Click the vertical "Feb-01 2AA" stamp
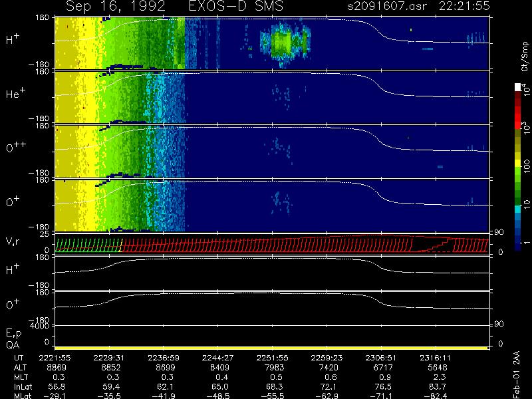532x399 pixels. tap(516, 375)
